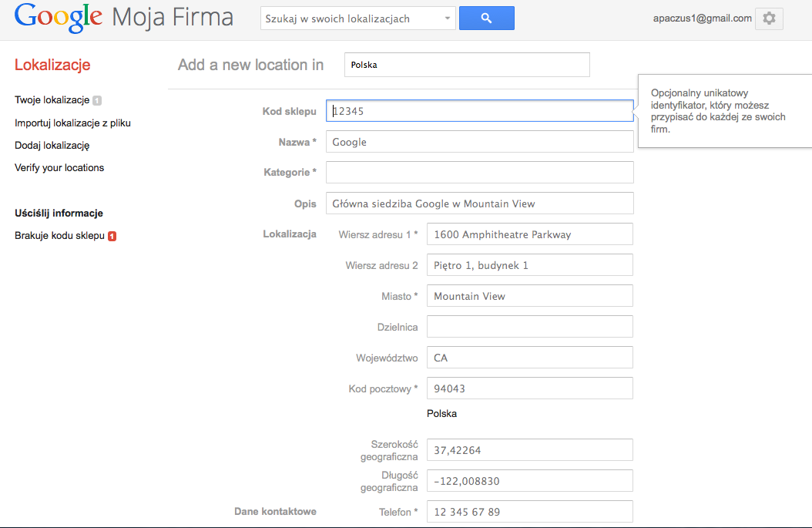Open Twoje lokalizacje in sidebar
Viewport: 812px width, 528px height.
[52, 100]
